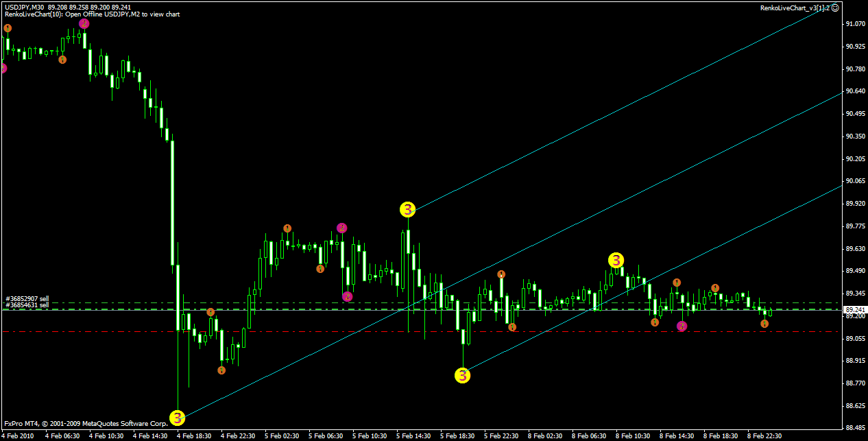868x441 pixels.
Task: Click the '4 Feb 2010' date label on the time axis
Action: coord(18,436)
